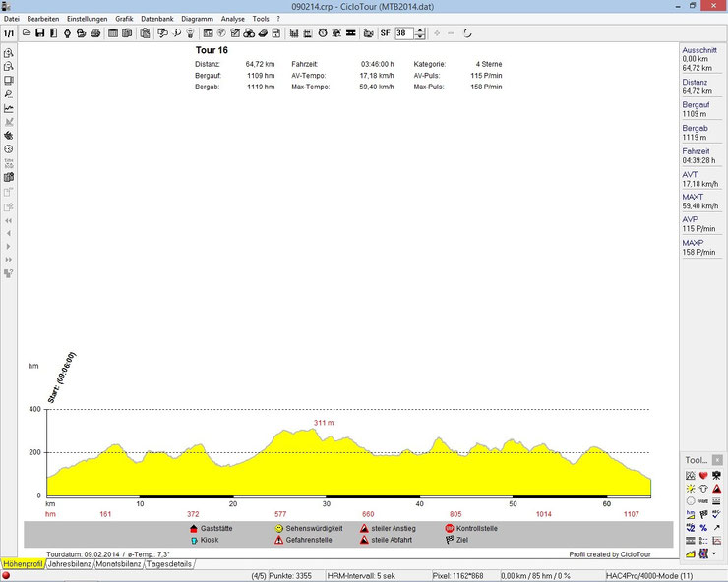The image size is (728, 582).
Task: Click the red record dot in status bar
Action: tap(6, 576)
